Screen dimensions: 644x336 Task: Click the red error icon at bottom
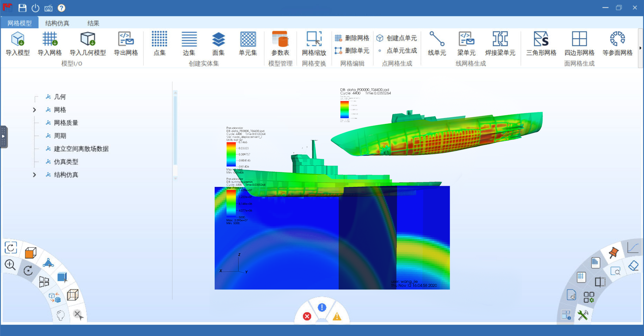coord(307,316)
